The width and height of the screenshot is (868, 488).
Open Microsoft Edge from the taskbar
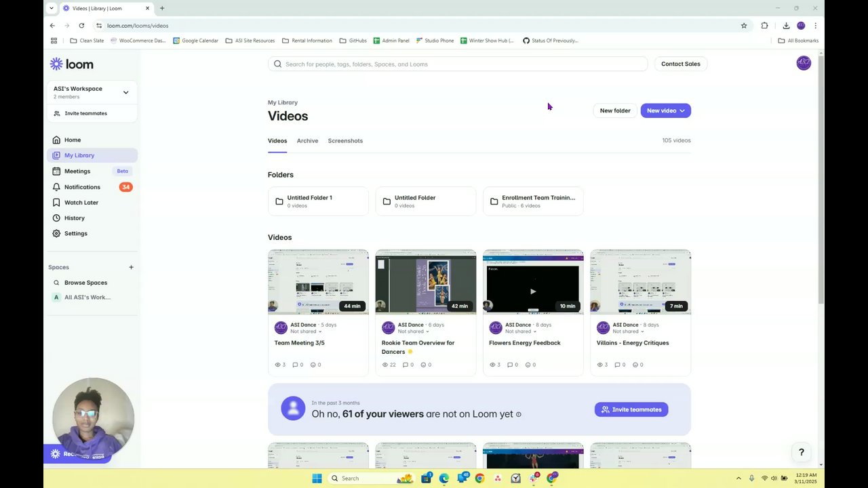pos(443,479)
